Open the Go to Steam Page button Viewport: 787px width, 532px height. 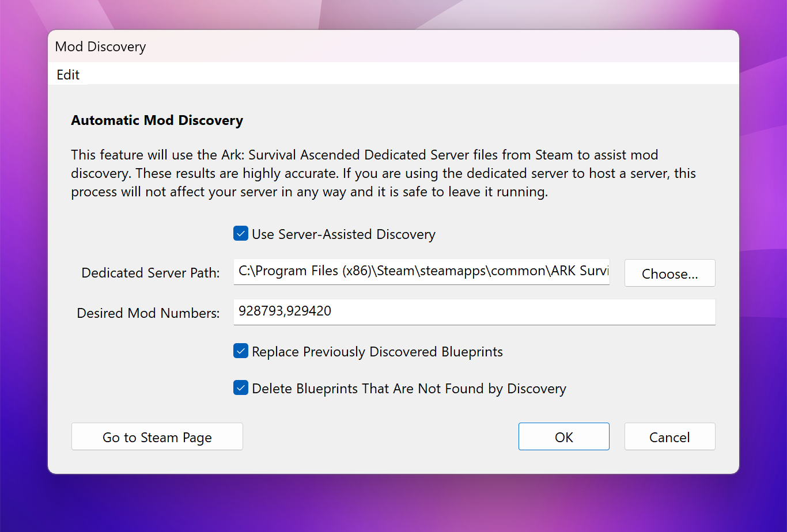point(157,437)
